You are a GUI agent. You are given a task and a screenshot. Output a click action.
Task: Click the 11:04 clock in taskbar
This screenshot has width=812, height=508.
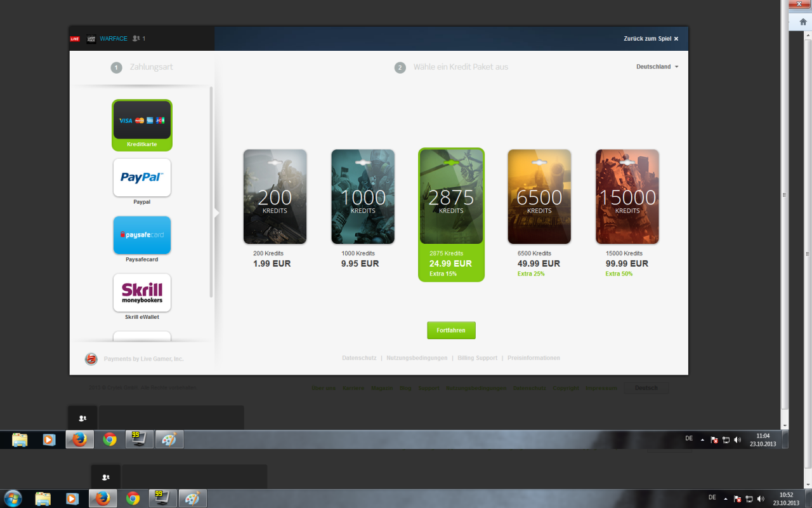click(763, 439)
